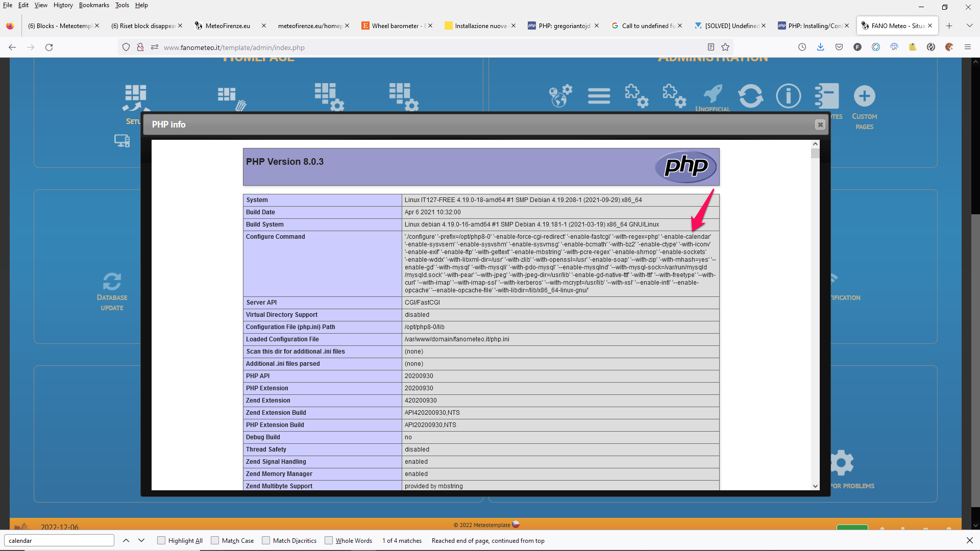Show the insecure connection lock info
This screenshot has width=980, height=551.
coord(140,47)
